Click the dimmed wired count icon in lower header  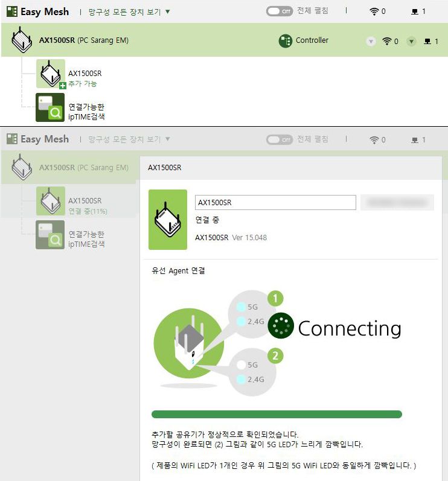click(415, 140)
